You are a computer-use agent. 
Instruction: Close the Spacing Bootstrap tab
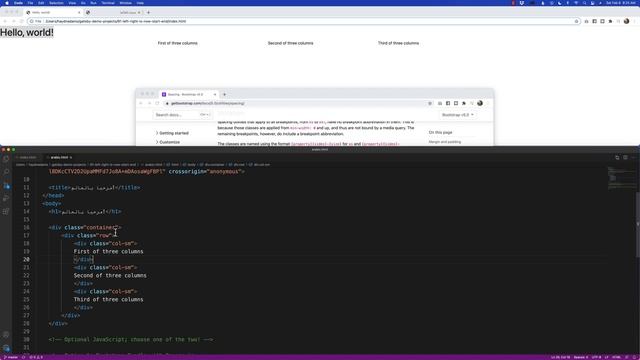click(215, 94)
